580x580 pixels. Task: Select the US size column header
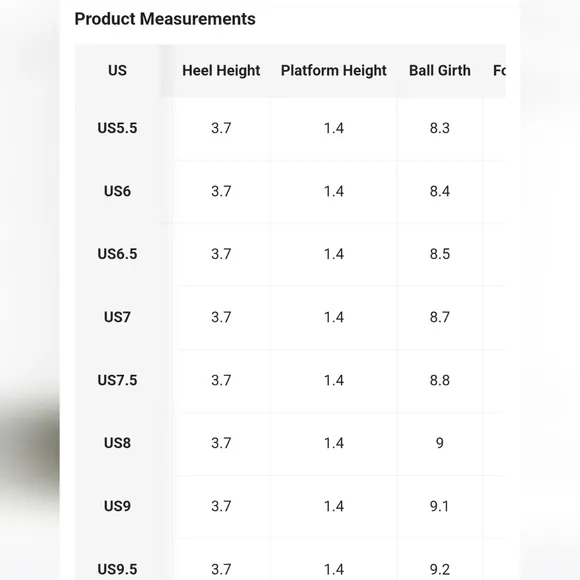pyautogui.click(x=117, y=70)
